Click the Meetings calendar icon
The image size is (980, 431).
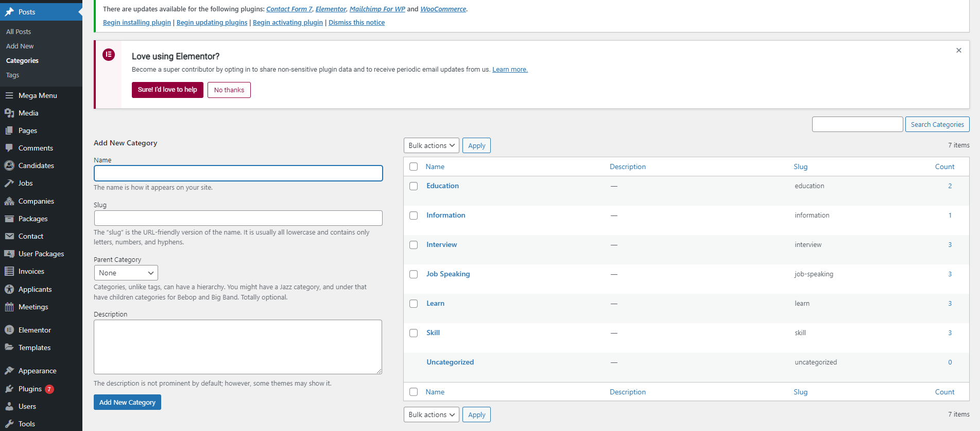coord(9,307)
